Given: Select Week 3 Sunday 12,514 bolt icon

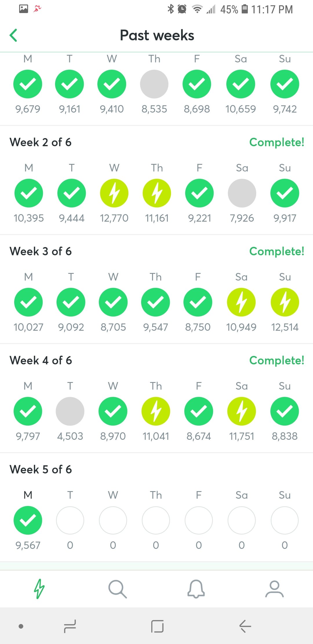Looking at the screenshot, I should tap(285, 302).
